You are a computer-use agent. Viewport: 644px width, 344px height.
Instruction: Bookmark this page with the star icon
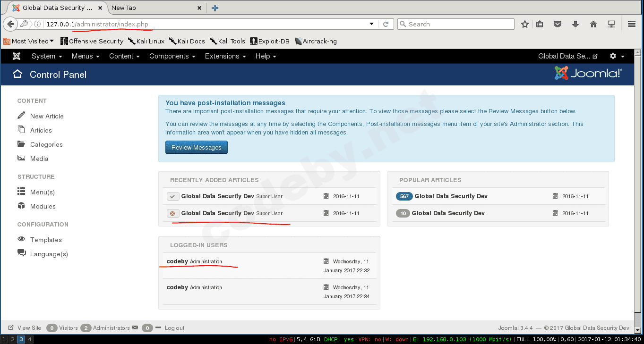click(x=524, y=24)
